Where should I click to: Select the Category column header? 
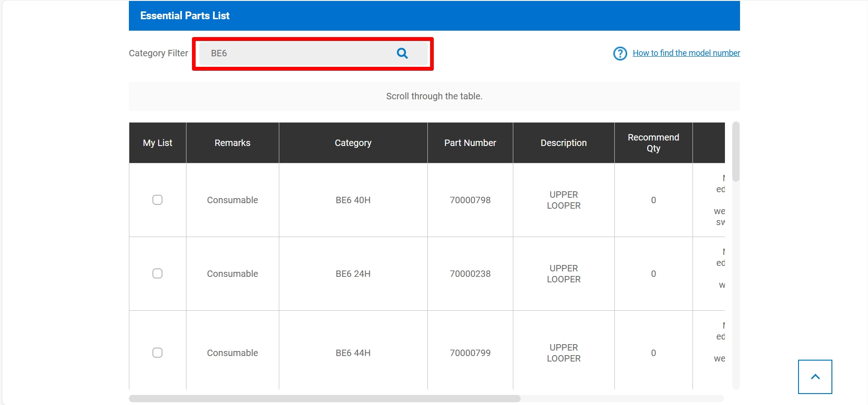[353, 143]
